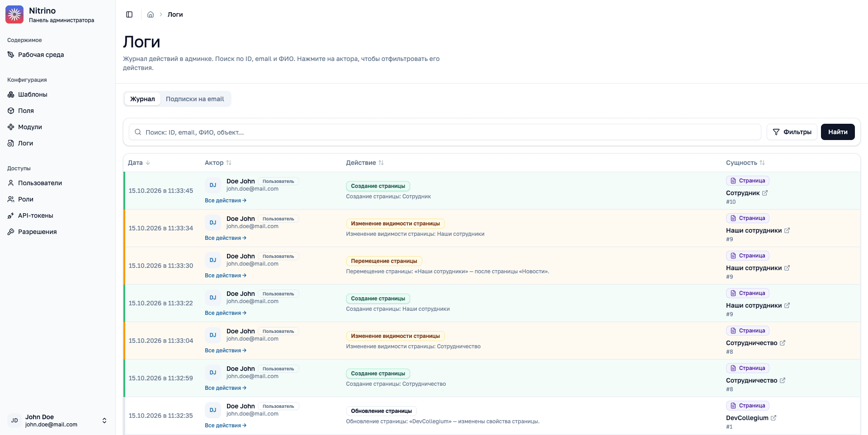Expand John Doe account menu
The height and width of the screenshot is (435, 868).
coord(57,421)
